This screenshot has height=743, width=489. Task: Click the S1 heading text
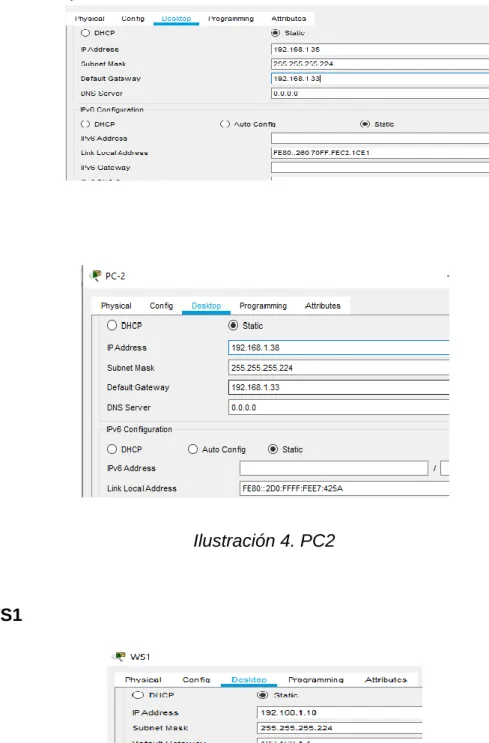[11, 615]
